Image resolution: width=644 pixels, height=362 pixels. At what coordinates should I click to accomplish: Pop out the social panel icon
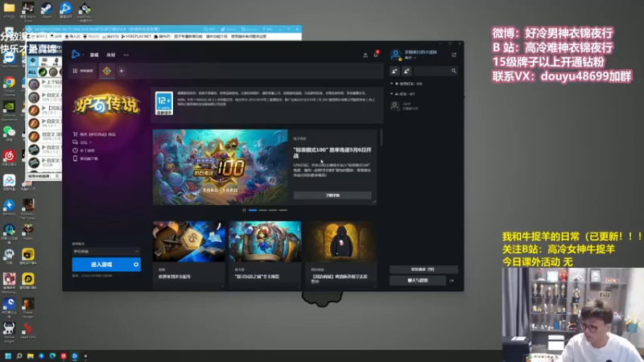454,55
